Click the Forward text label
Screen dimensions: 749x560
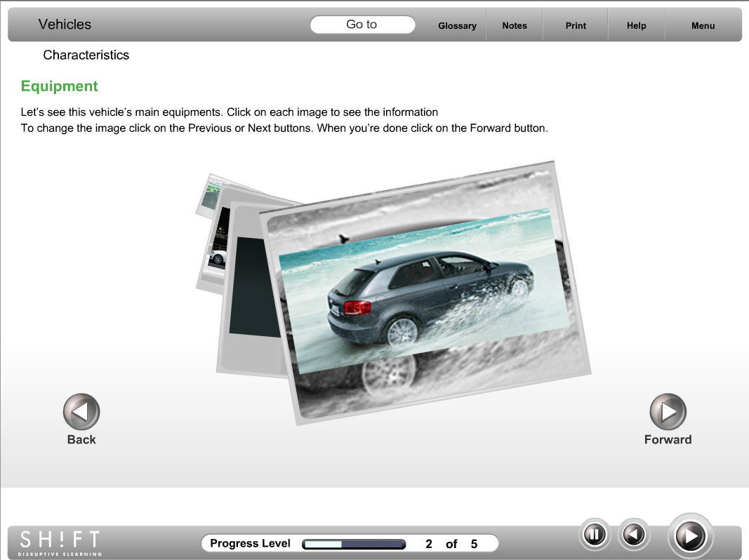click(x=668, y=439)
